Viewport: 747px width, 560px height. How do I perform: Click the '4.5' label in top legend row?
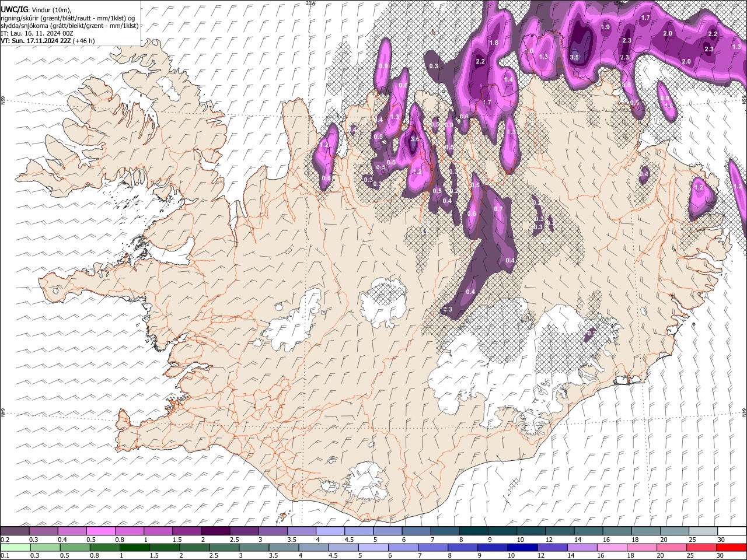(349, 540)
